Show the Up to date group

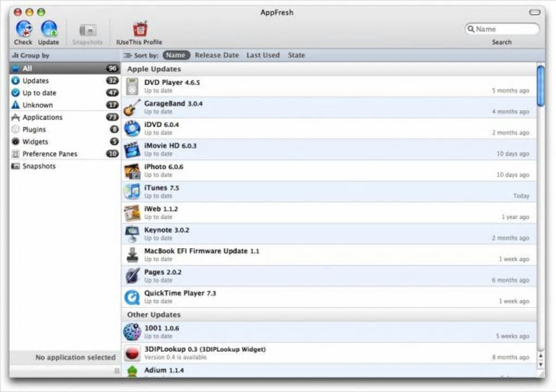tap(65, 93)
